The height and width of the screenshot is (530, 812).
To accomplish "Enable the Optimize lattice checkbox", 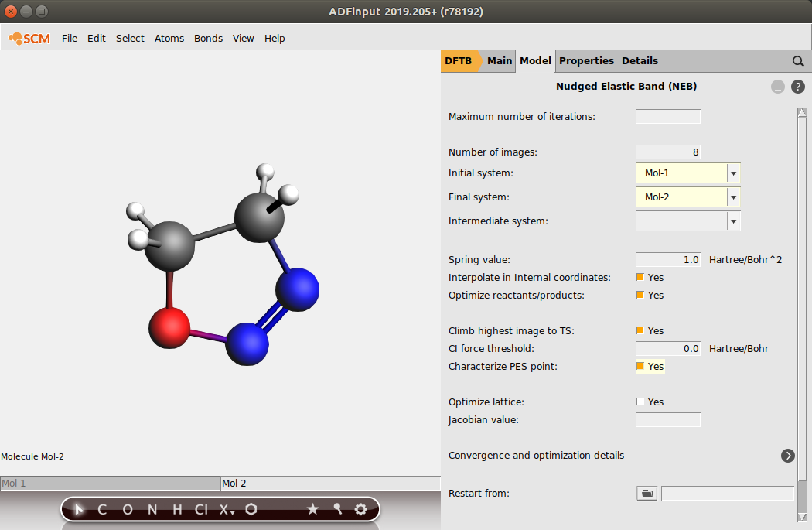I will click(x=640, y=402).
